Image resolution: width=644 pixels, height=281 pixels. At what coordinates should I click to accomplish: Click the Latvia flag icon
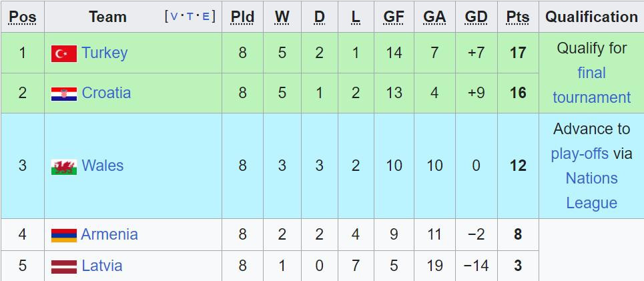(63, 266)
